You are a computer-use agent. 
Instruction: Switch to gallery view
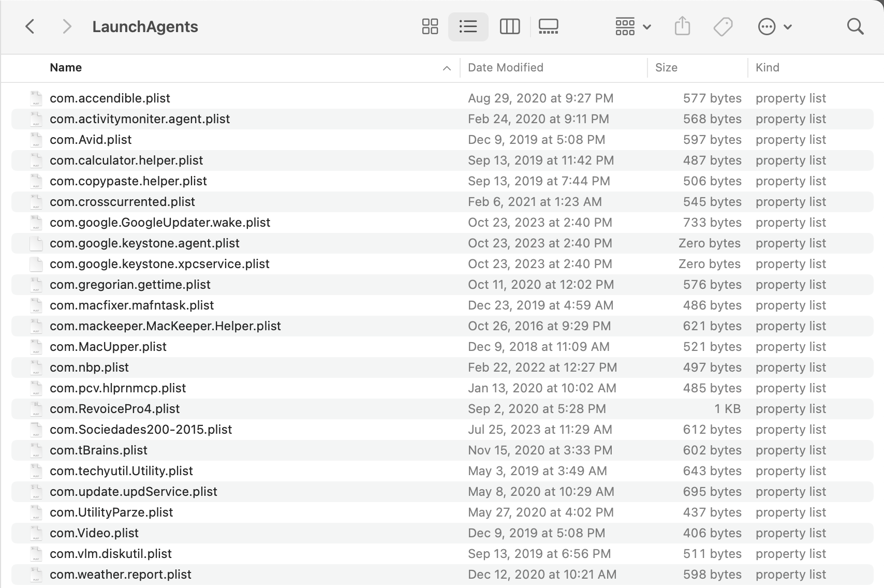[549, 26]
